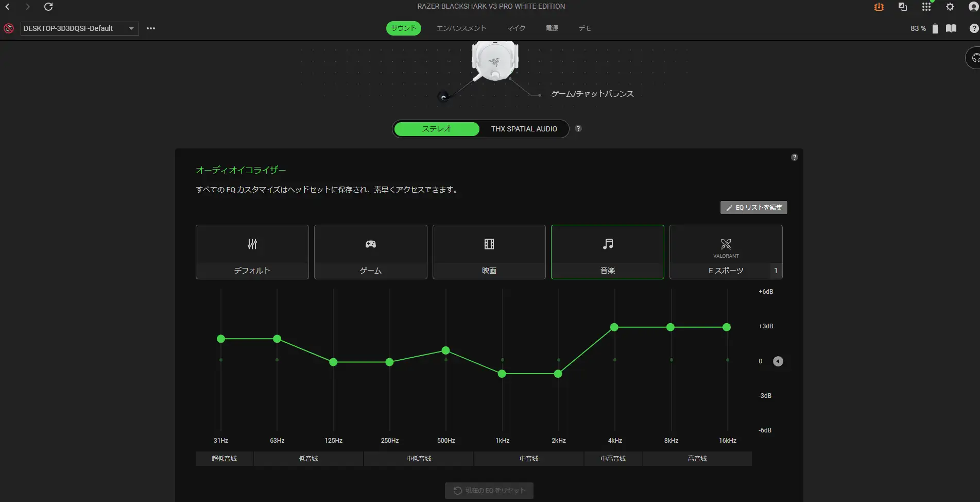The width and height of the screenshot is (980, 502).
Task: Click the 高音域 range label
Action: [x=697, y=459]
